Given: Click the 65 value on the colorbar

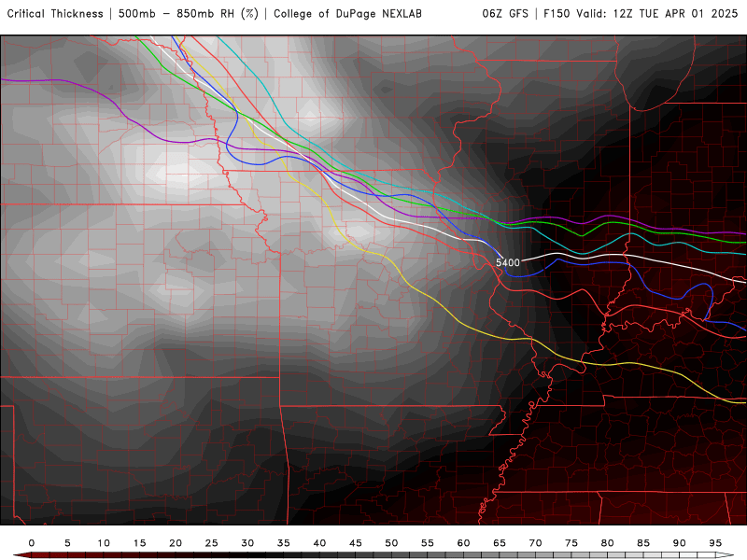Looking at the screenshot, I should (500, 543).
